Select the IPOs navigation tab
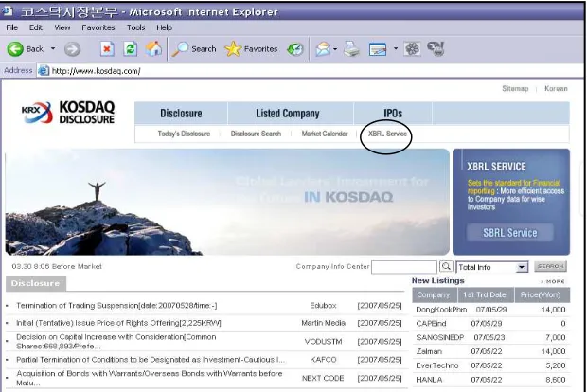This screenshot has width=587, height=392. click(x=393, y=114)
